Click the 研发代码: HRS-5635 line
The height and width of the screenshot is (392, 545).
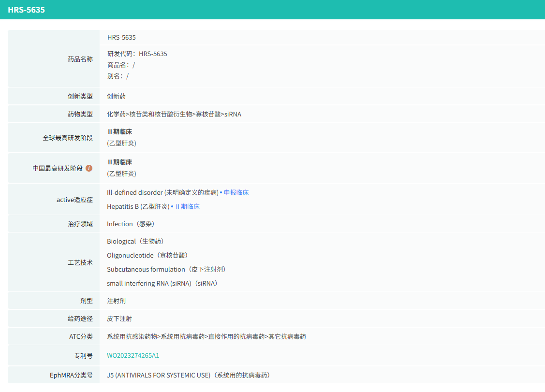137,54
